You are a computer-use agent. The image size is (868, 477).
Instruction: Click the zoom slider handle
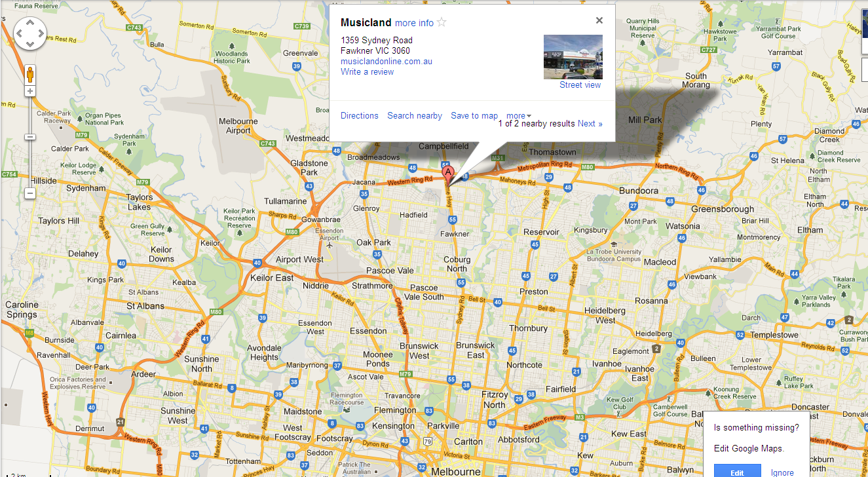coord(29,137)
